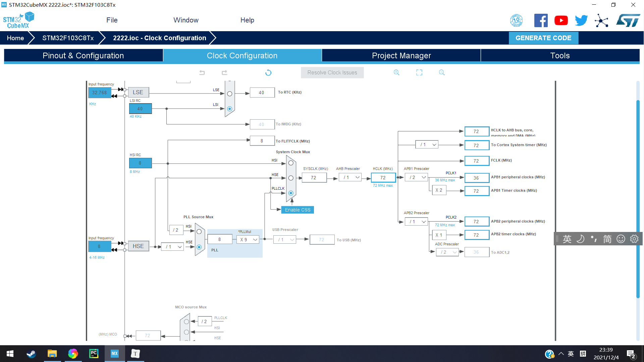Screen dimensions: 644x362
Task: Select HSI in System Clock Mux
Action: (x=291, y=163)
